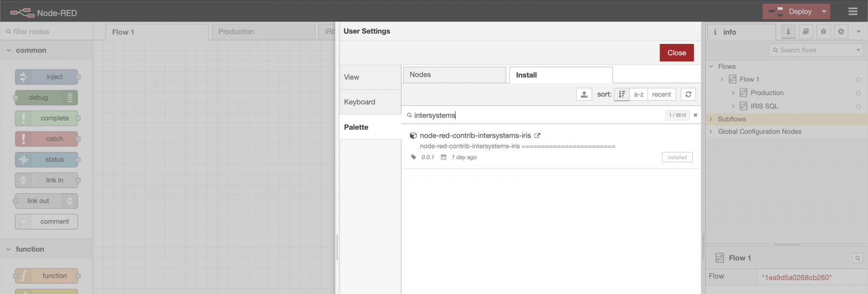Select the comment node in palette
Screen dimensions: 868x294
point(47,221)
